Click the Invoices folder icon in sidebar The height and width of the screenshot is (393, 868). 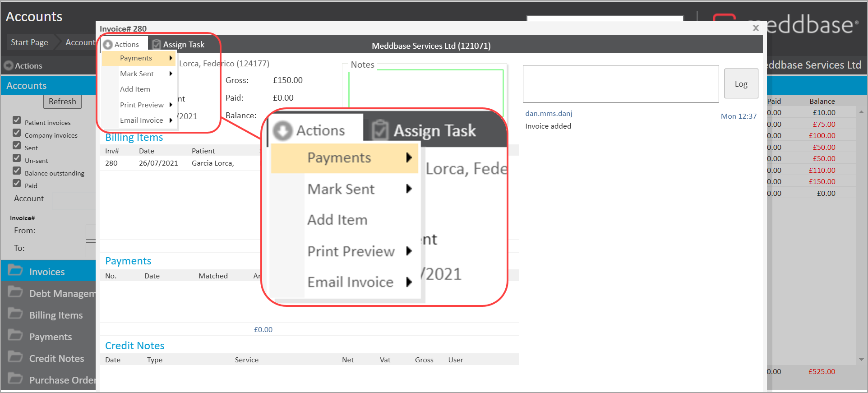(15, 271)
